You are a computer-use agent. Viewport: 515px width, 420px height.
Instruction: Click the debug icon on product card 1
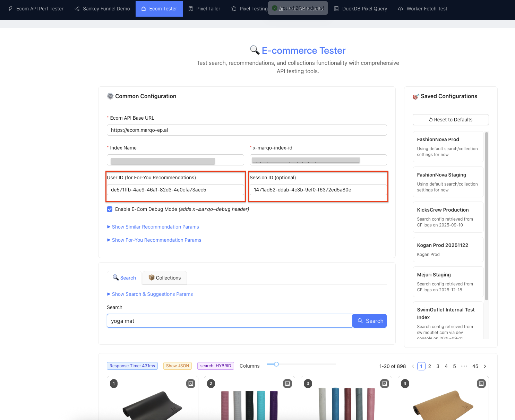click(x=191, y=384)
